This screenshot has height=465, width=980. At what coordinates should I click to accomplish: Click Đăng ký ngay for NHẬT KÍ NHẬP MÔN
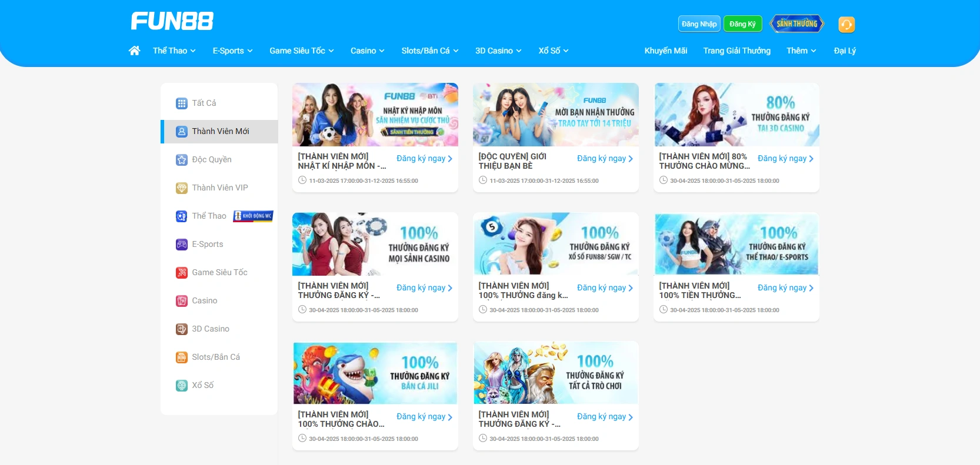click(x=424, y=159)
